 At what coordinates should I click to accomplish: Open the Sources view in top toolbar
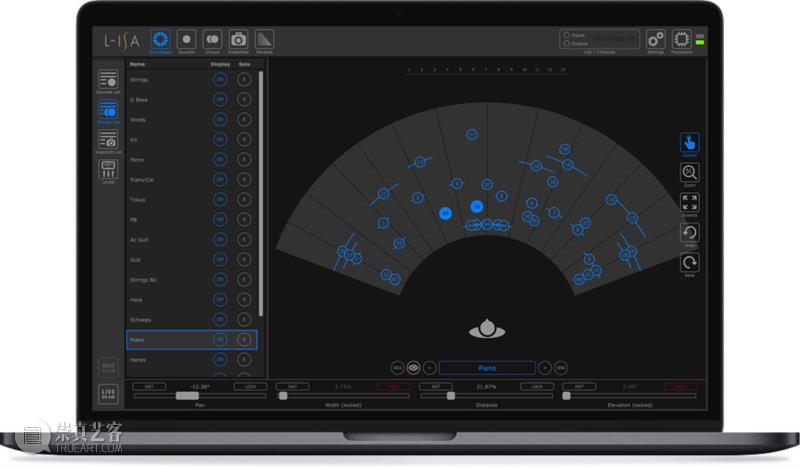(x=186, y=40)
